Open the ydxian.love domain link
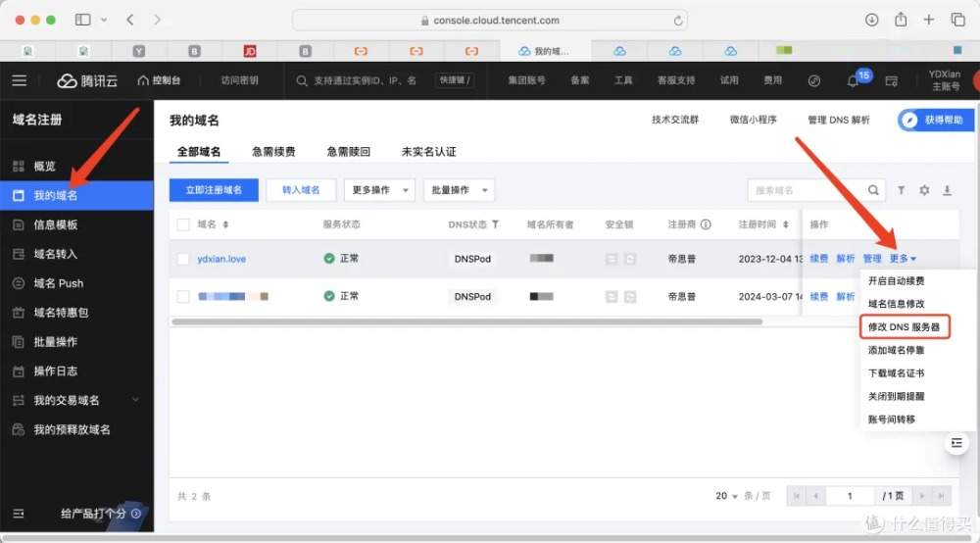This screenshot has width=980, height=543. click(x=221, y=259)
